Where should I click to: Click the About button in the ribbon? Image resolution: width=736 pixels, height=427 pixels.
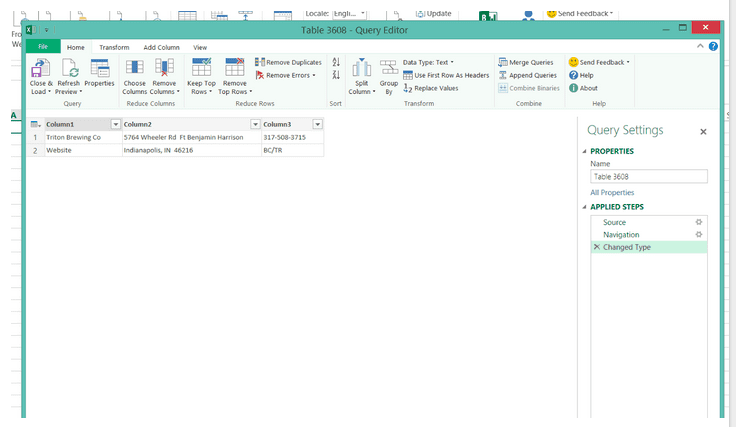tap(583, 88)
